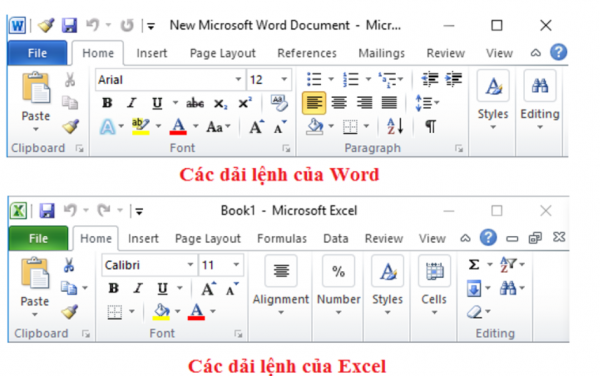The width and height of the screenshot is (600, 376).
Task: Click Copy icon in Word Clipboard group
Action: (70, 103)
